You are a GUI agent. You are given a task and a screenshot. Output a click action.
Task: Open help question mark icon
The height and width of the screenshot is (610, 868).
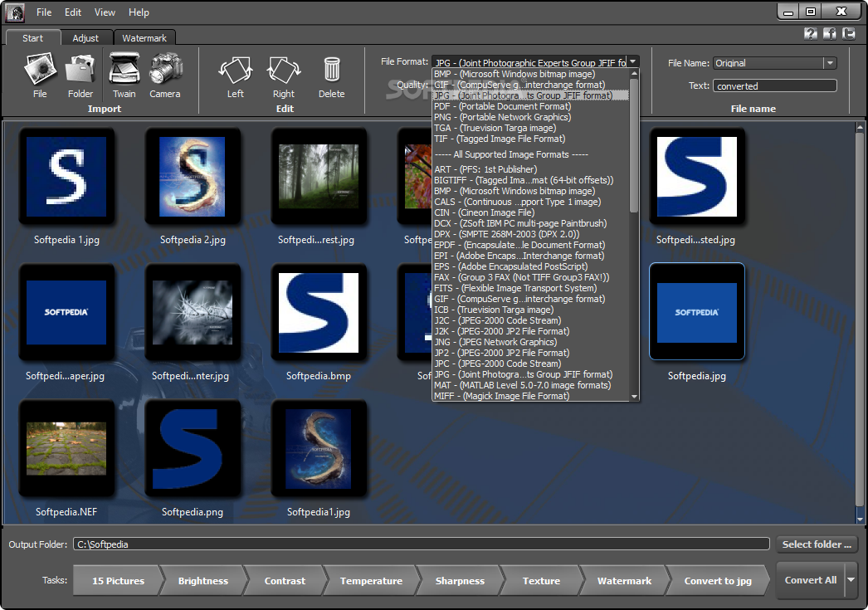tap(811, 34)
